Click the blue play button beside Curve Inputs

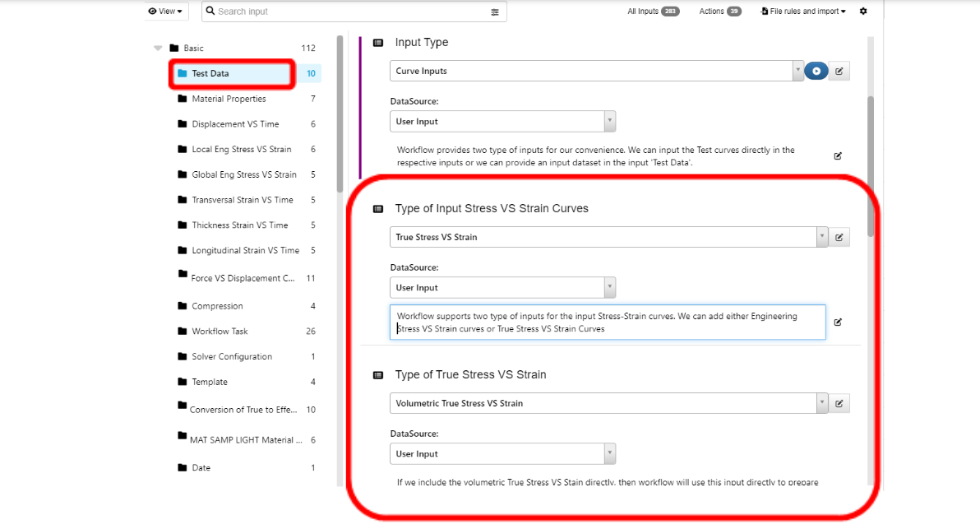tap(816, 71)
